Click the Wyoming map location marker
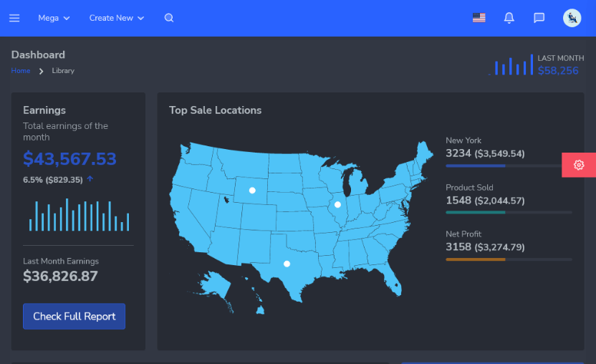The image size is (596, 364). point(252,190)
